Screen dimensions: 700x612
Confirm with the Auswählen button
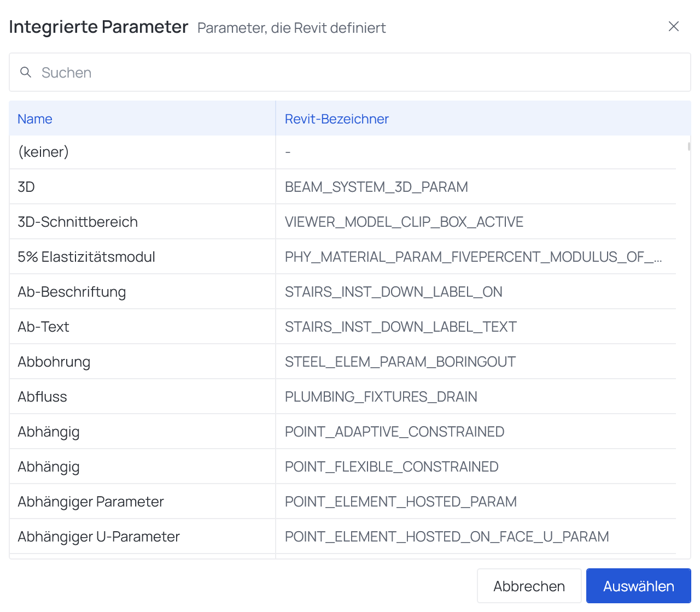coord(639,586)
